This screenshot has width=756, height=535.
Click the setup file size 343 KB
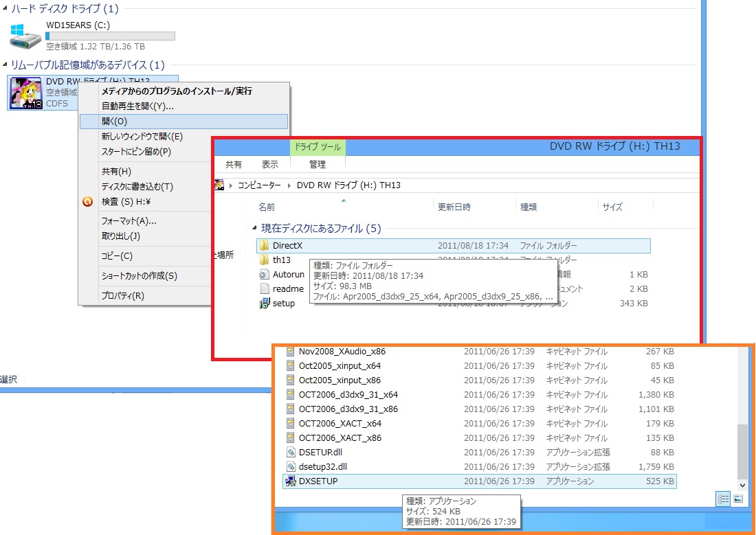tap(634, 304)
